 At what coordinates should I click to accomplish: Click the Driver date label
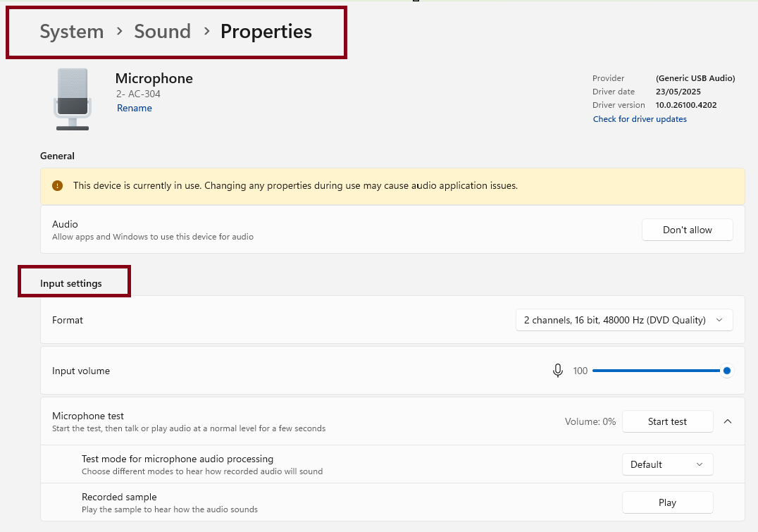(614, 92)
